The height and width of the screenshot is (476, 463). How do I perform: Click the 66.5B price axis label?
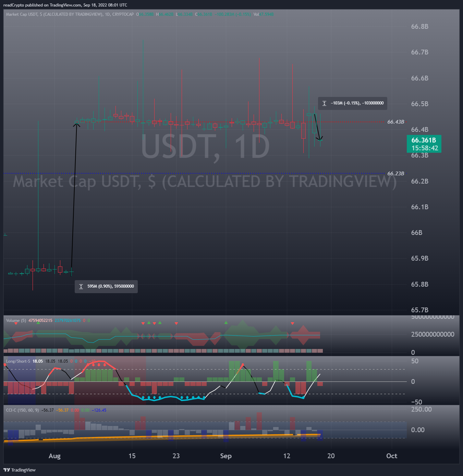419,104
